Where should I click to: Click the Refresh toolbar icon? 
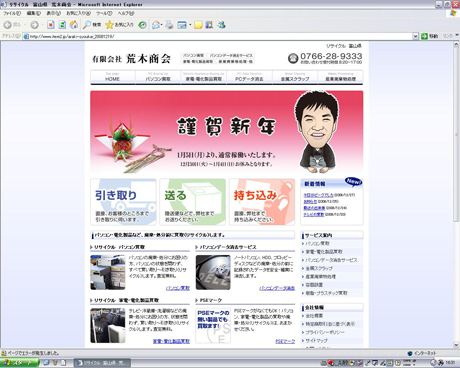pyautogui.click(x=62, y=25)
